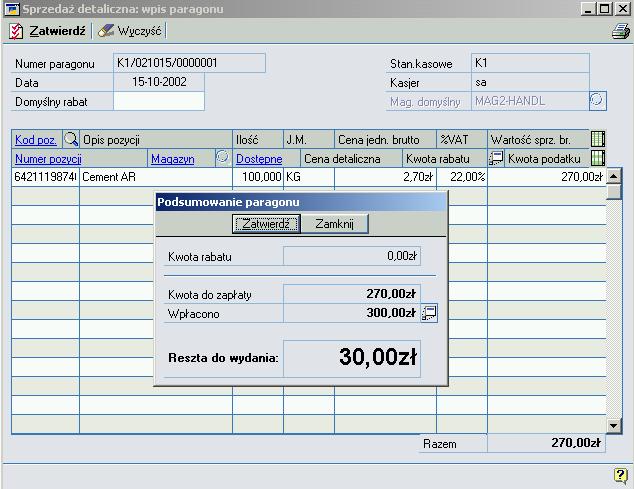Click the Numer paragonu field K1/021015/0000001
The image size is (634, 489).
click(x=189, y=63)
